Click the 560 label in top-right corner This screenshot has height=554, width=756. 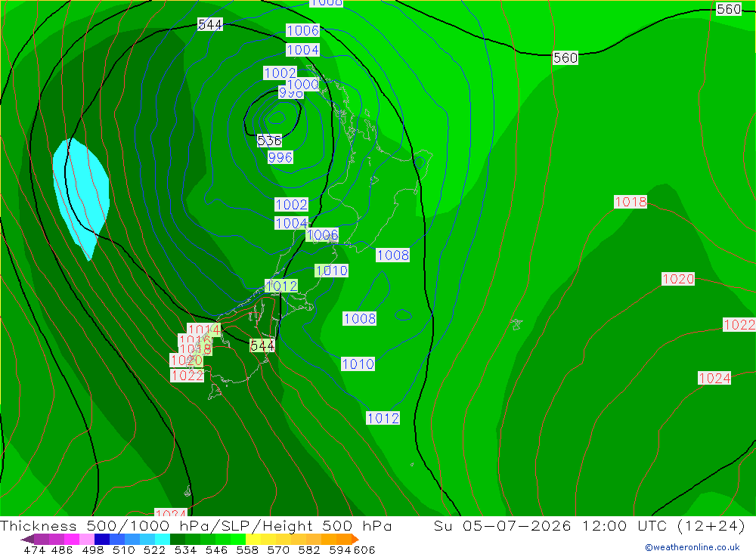click(728, 9)
